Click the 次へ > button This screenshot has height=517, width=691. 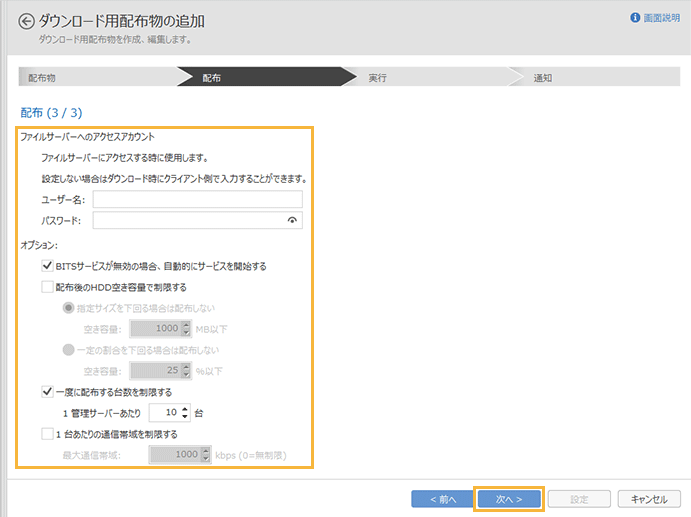point(509,499)
